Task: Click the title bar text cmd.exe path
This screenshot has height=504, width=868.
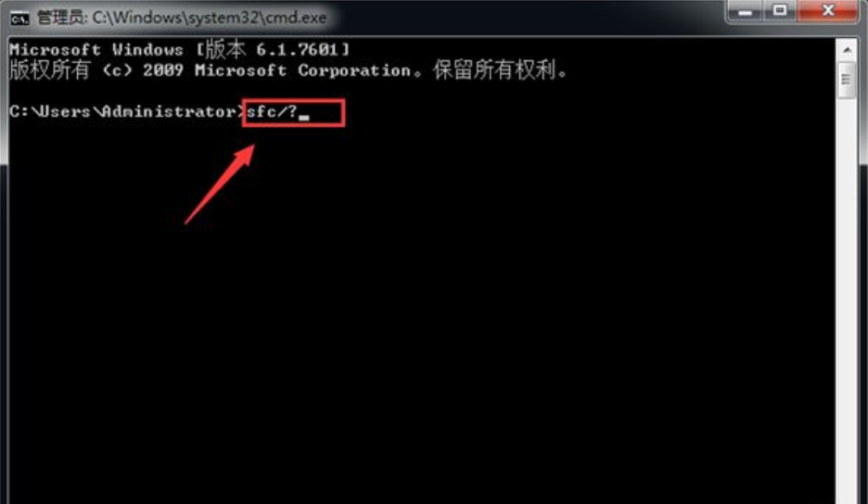Action: tap(210, 18)
